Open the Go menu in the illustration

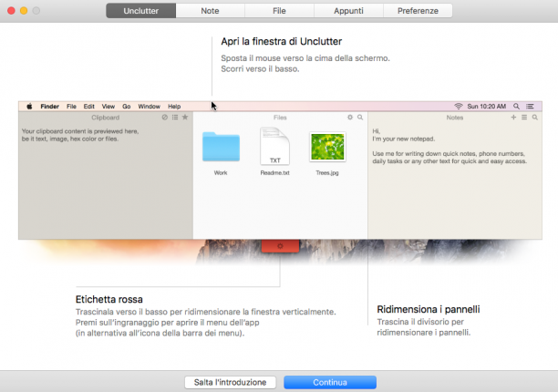click(x=127, y=107)
